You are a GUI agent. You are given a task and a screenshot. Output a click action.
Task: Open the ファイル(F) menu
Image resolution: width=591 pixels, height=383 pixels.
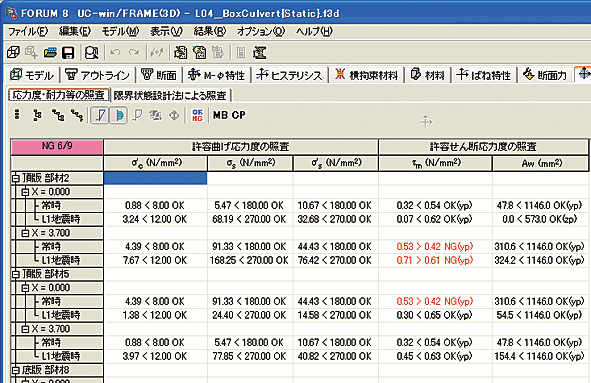tap(28, 32)
